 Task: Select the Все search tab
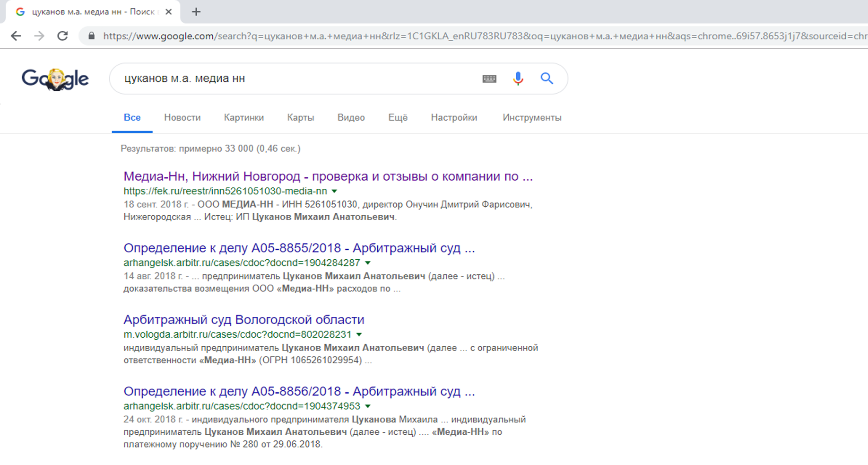coord(132,117)
